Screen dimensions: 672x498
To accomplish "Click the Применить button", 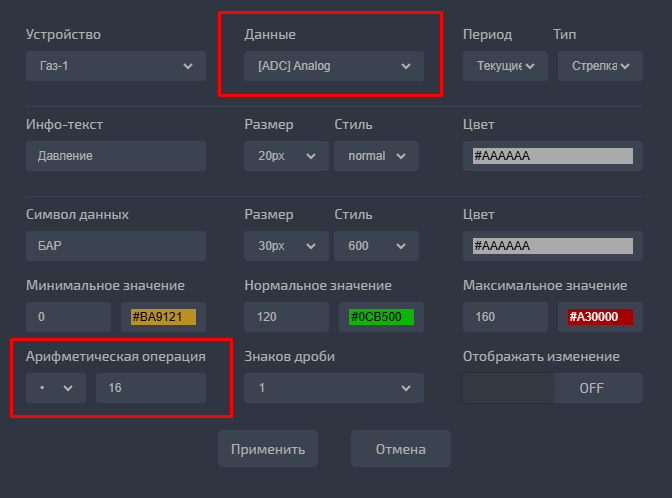I will pyautogui.click(x=268, y=449).
